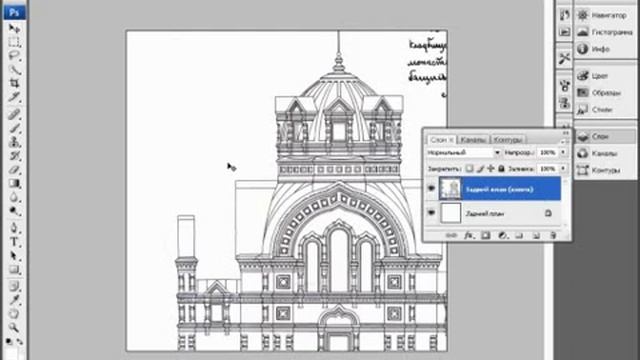Select the Lasso tool
Viewport: 640px width, 360px height.
15,56
